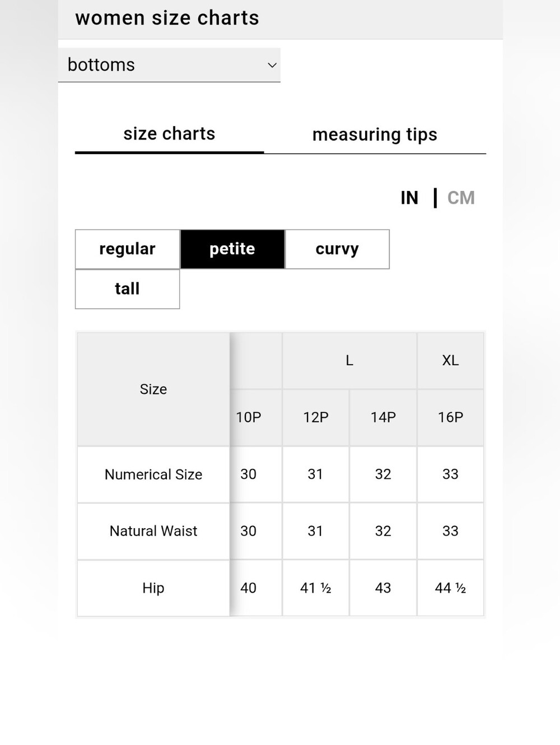Click the 44 ½ hip value cell
The width and height of the screenshot is (560, 745).
click(450, 588)
